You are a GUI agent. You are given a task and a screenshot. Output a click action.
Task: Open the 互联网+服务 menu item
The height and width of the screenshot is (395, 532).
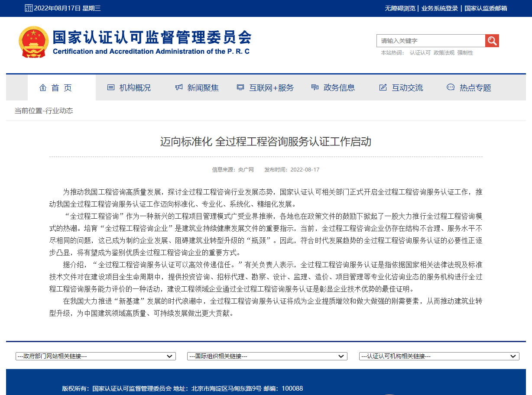(x=272, y=88)
